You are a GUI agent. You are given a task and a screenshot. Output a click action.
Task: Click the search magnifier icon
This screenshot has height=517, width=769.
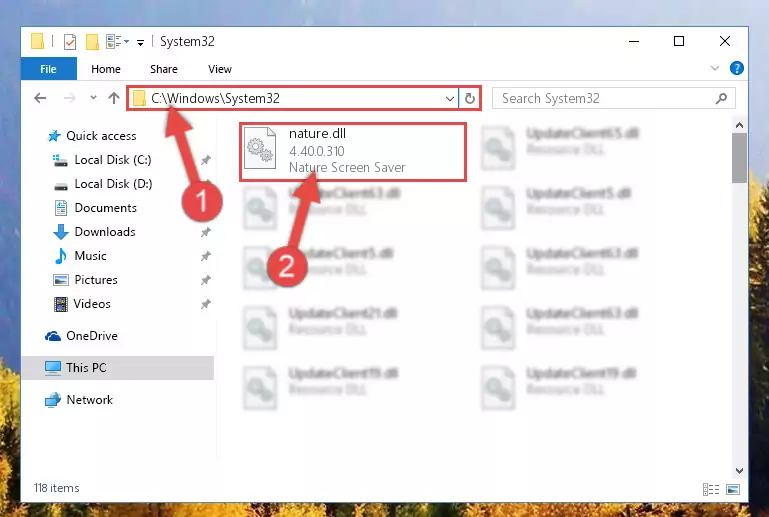click(721, 99)
